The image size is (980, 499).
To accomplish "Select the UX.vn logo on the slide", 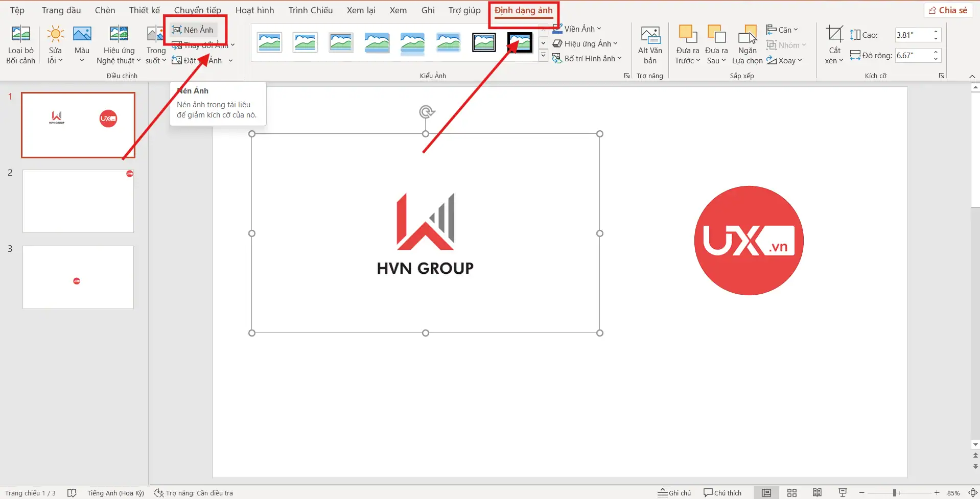I will pos(749,241).
